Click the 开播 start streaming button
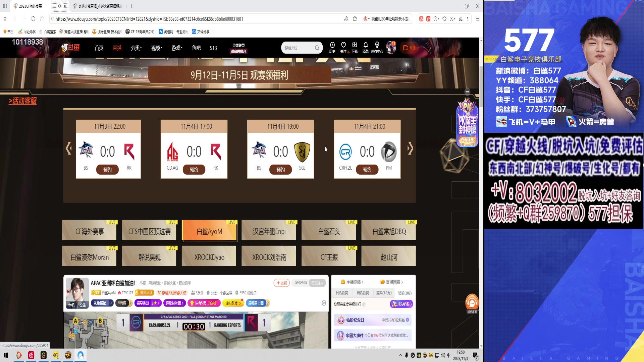 (x=409, y=48)
